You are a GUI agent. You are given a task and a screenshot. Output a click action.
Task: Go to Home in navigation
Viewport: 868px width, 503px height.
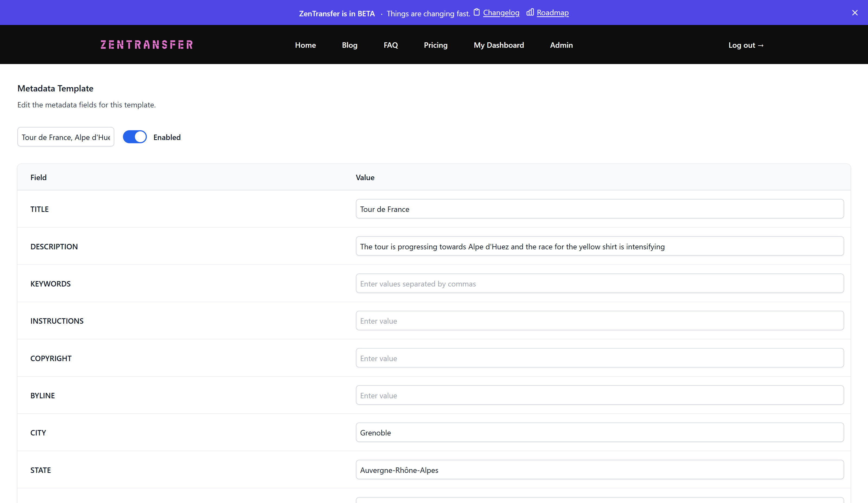(305, 45)
